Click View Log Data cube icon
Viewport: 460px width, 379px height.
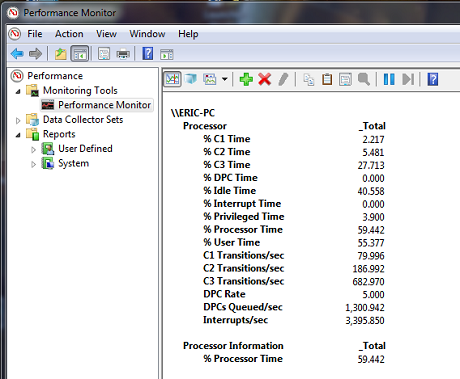coord(191,79)
